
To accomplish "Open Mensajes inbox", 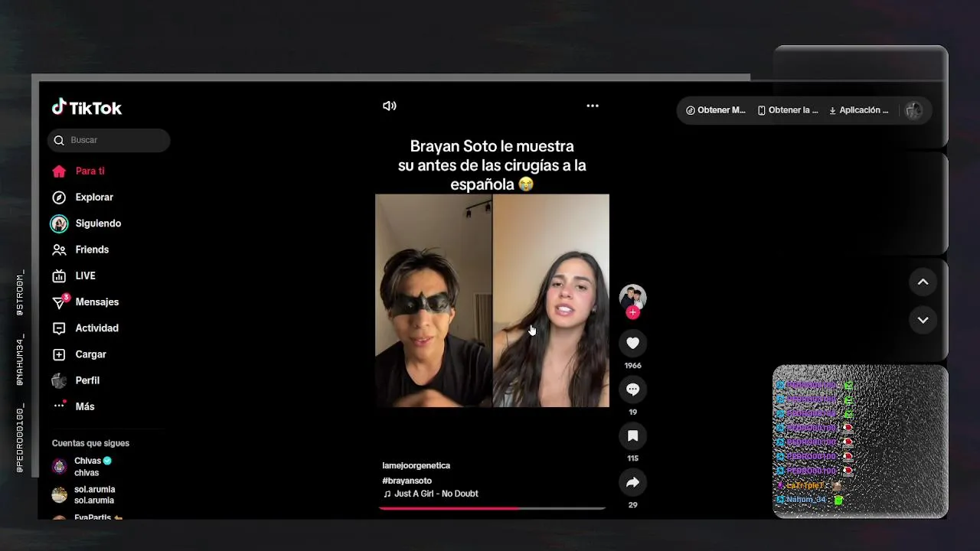I will [96, 302].
